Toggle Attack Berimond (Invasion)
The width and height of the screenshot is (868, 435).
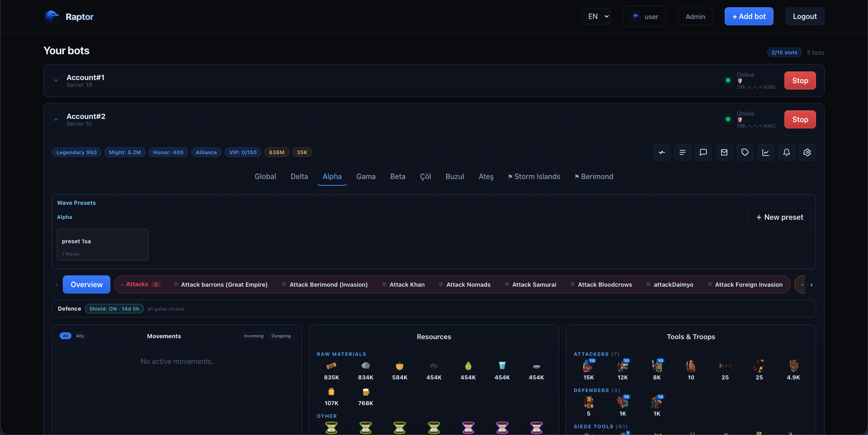(325, 284)
